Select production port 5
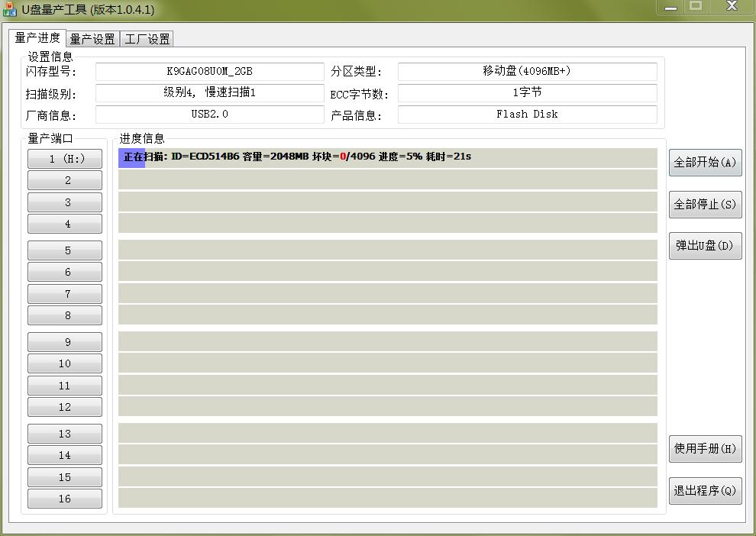Image resolution: width=756 pixels, height=536 pixels. (x=64, y=250)
